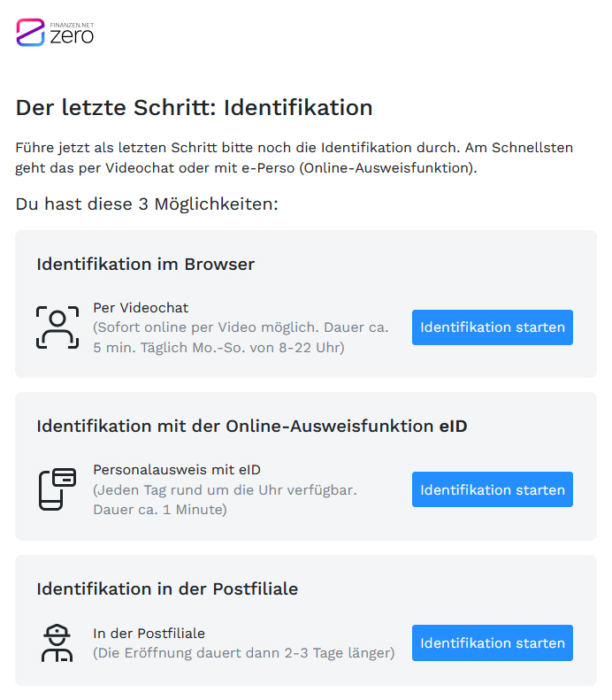Select the 'Online-Ausweisfunktion eID' card title

coord(252,426)
